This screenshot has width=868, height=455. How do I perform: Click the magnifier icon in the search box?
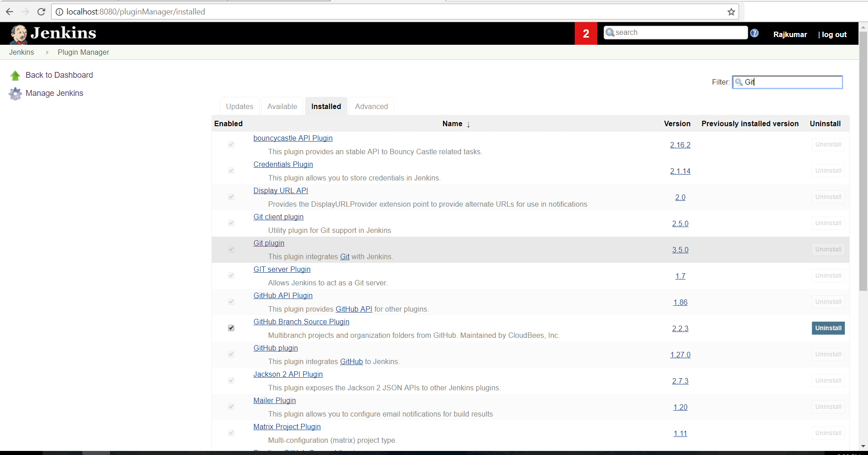609,32
